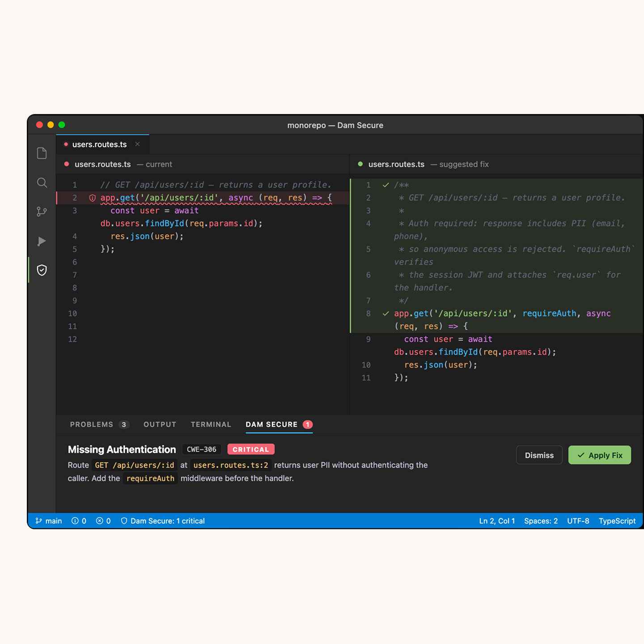Click the requireAuth code chip in description
Screen dimensions: 644x644
click(x=150, y=479)
